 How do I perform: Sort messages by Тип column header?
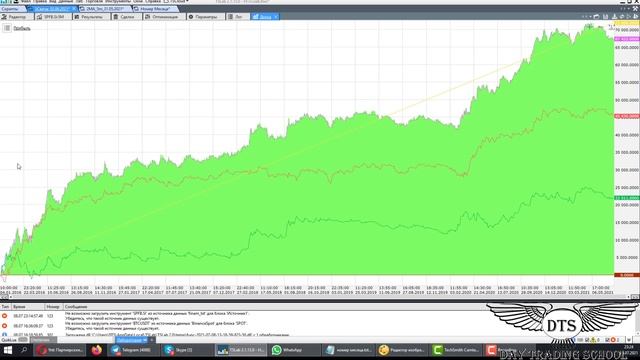click(x=5, y=307)
